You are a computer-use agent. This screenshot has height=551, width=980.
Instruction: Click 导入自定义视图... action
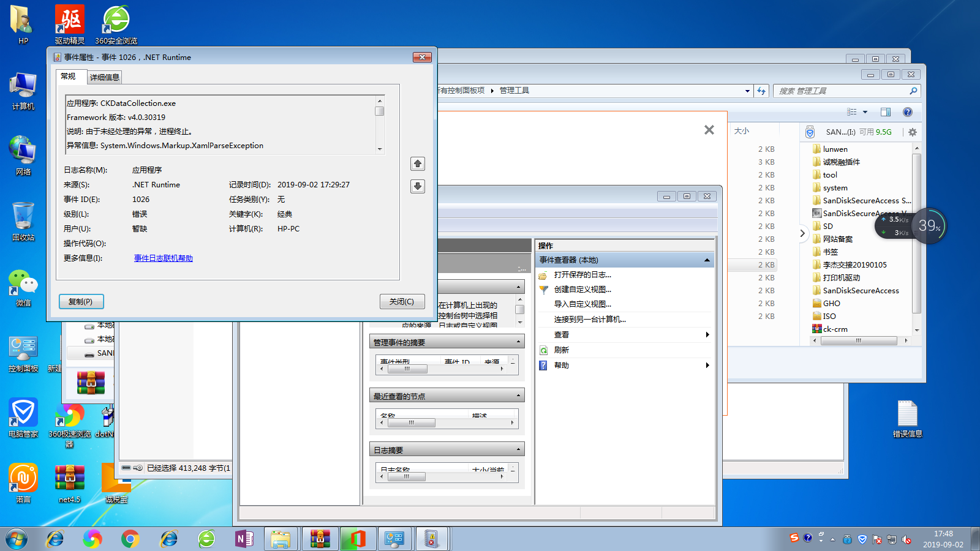[582, 304]
